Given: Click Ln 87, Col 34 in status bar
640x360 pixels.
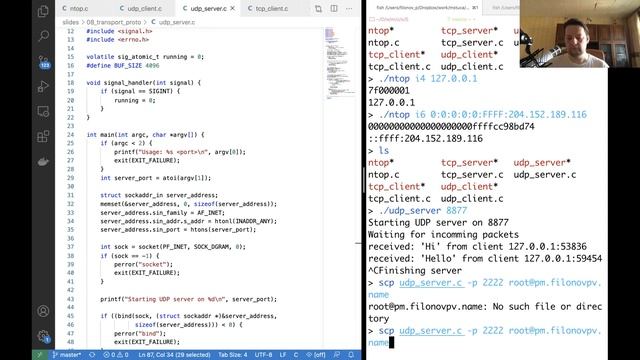Looking at the screenshot, I should [174, 355].
